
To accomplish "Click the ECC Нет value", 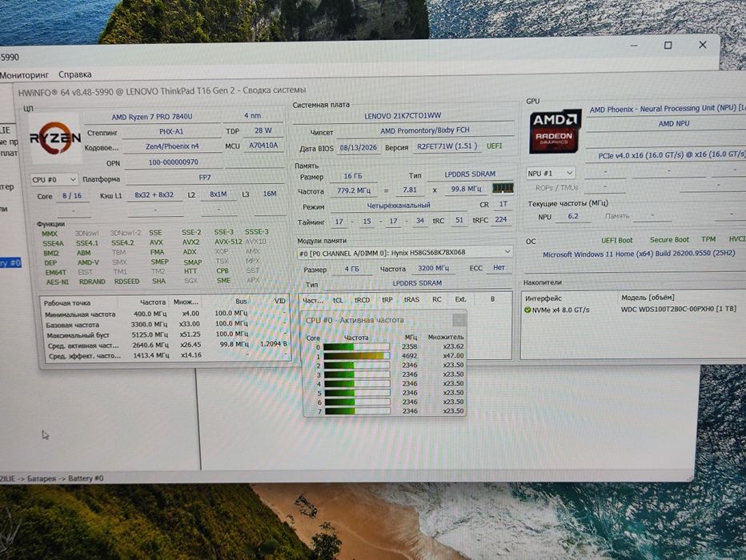I will click(499, 268).
